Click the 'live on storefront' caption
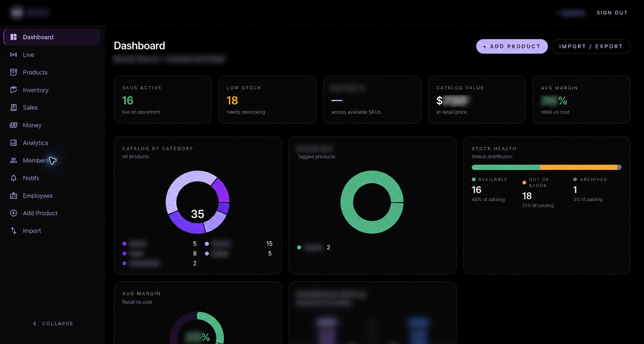Screen dimensions: 644x344 coord(141,112)
